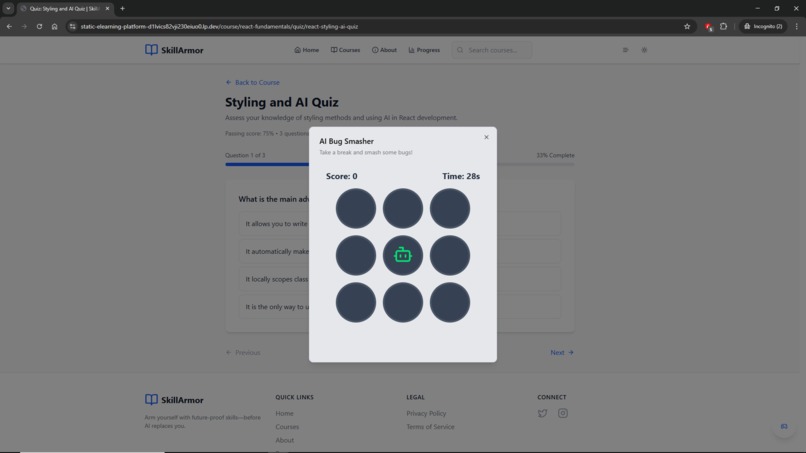The width and height of the screenshot is (806, 453).
Task: Open the browser extensions puzzle icon
Action: (x=723, y=26)
